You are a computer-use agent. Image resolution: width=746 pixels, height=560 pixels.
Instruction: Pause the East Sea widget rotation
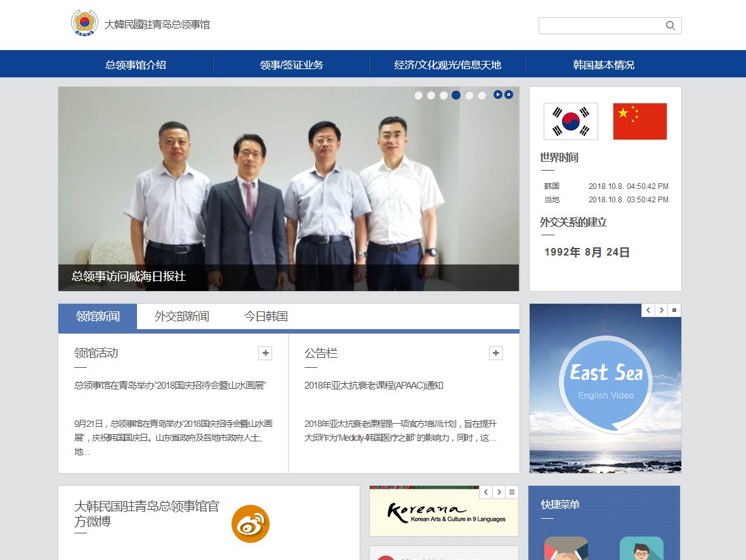[674, 309]
